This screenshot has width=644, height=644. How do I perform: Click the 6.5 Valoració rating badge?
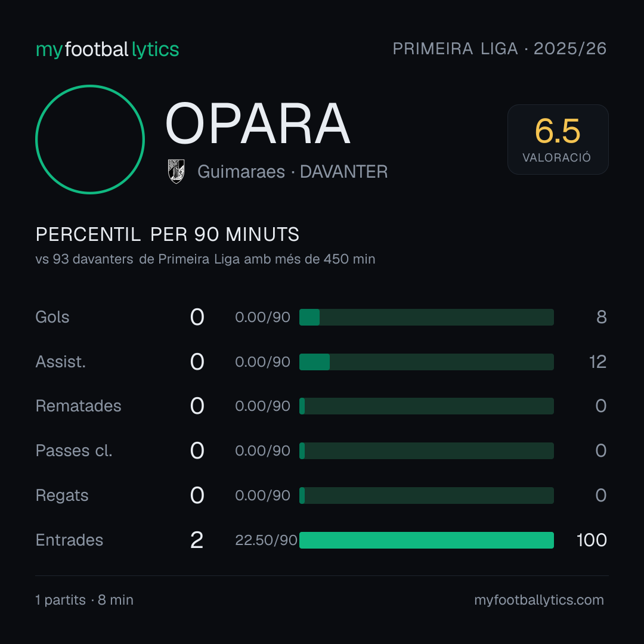(x=558, y=139)
